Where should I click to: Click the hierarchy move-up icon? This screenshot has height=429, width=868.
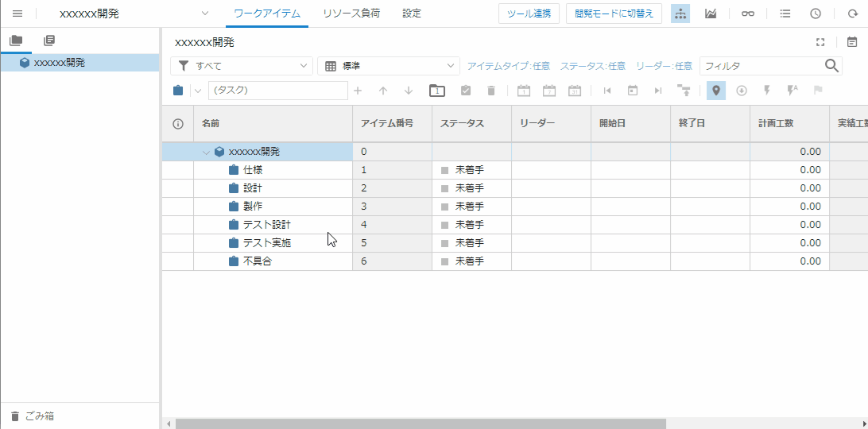(x=684, y=91)
